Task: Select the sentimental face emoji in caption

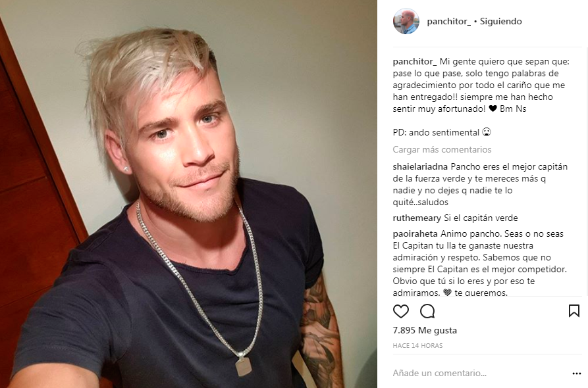Action: pyautogui.click(x=487, y=132)
